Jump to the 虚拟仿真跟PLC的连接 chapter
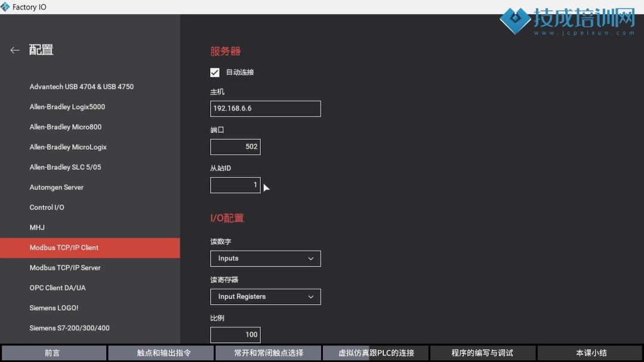644x362 pixels. point(376,353)
